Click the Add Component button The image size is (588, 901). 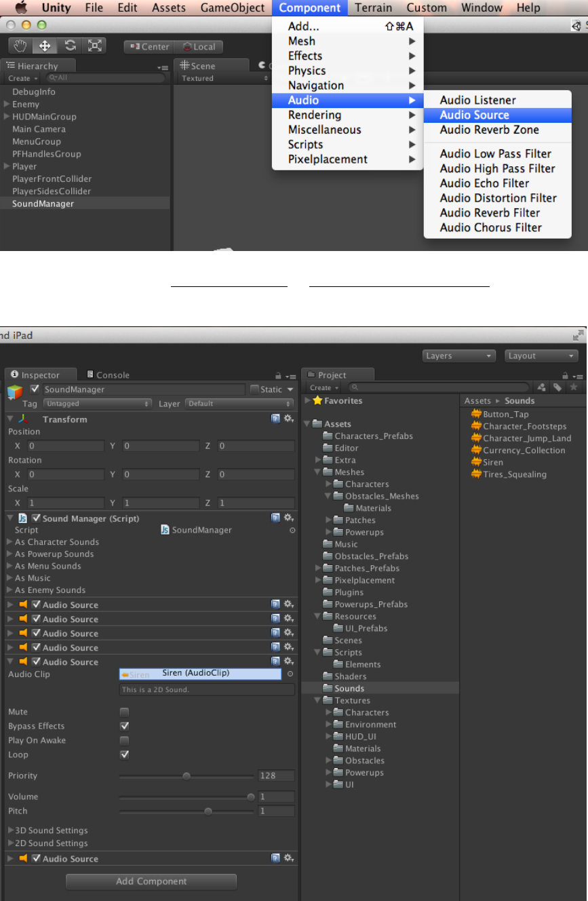pyautogui.click(x=151, y=881)
